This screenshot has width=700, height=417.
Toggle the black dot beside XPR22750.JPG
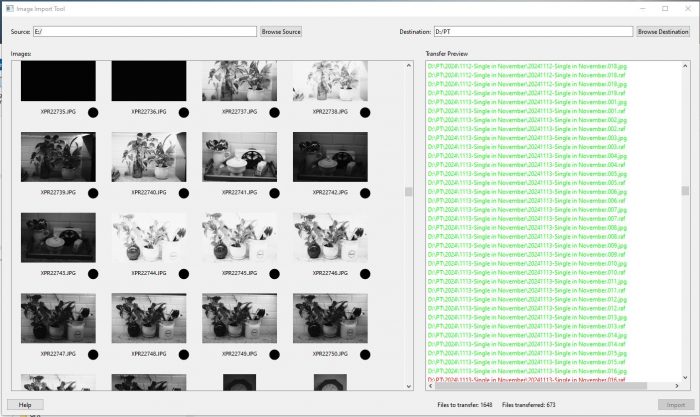click(365, 355)
